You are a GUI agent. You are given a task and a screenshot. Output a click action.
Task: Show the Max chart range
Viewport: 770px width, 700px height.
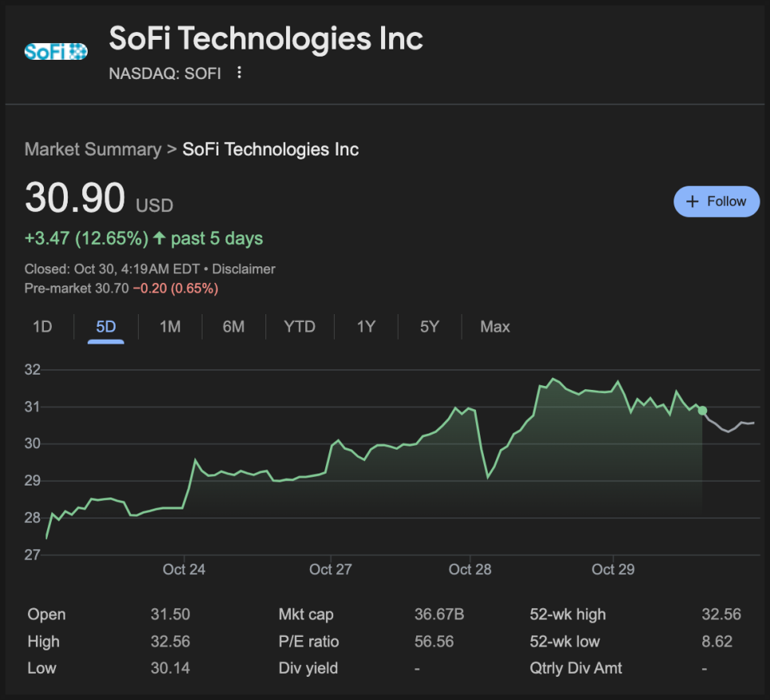click(x=495, y=327)
